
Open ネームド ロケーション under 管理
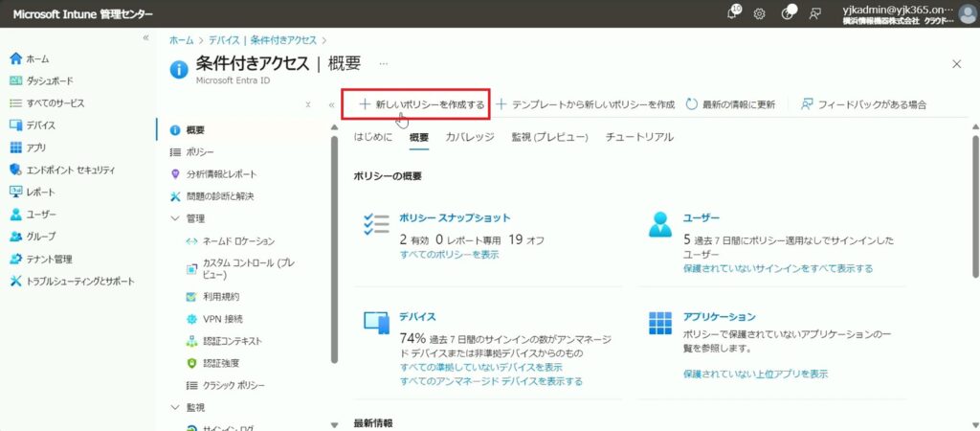pyautogui.click(x=231, y=240)
